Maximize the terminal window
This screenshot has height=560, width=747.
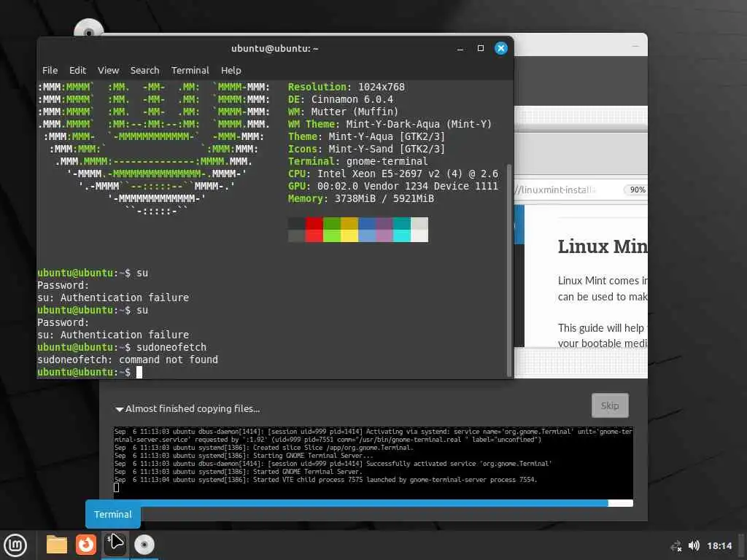[x=480, y=48]
